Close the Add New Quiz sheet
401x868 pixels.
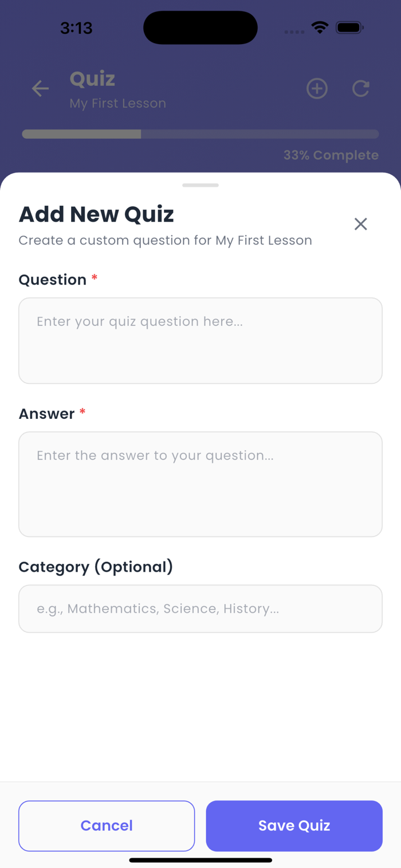360,224
